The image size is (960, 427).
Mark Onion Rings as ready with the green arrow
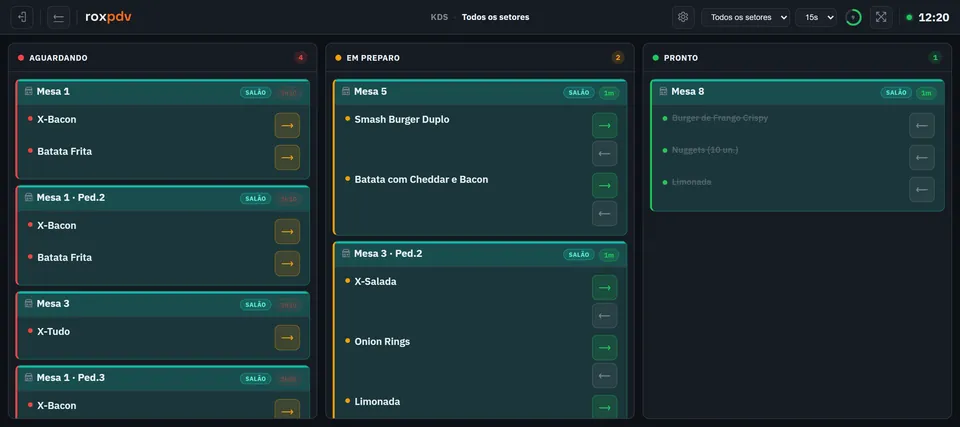click(x=604, y=347)
